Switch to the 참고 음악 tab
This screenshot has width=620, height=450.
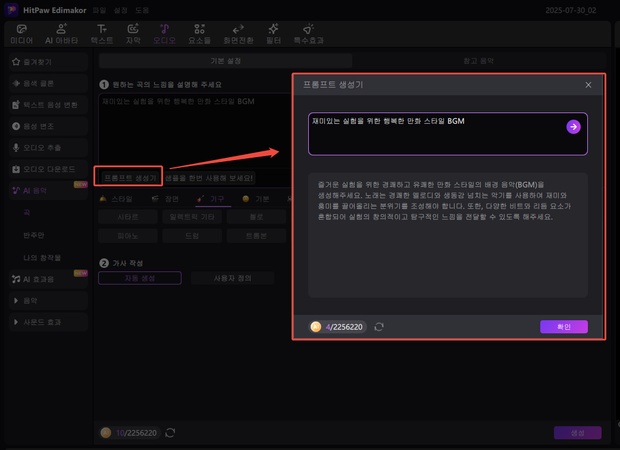(478, 61)
